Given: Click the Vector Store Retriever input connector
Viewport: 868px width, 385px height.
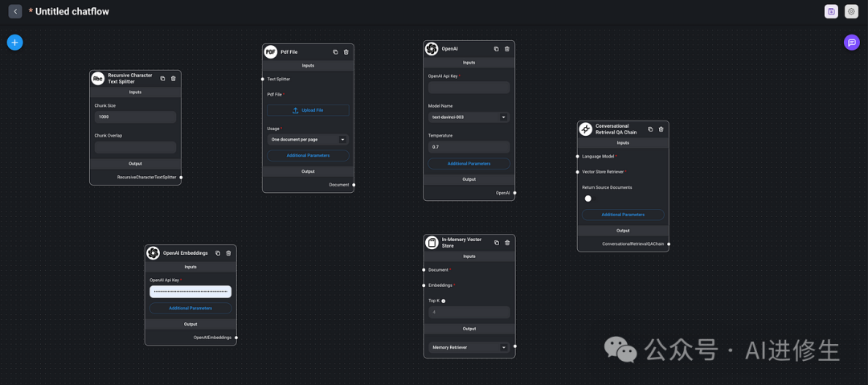Looking at the screenshot, I should point(577,172).
